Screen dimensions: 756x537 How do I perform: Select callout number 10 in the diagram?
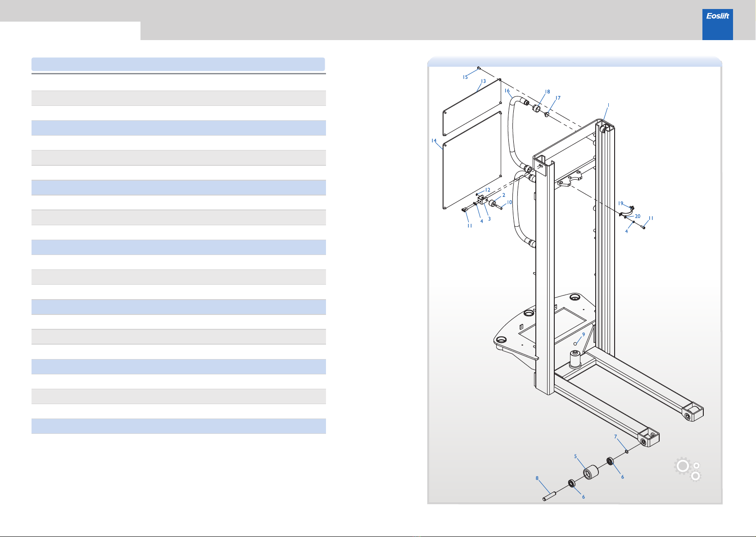tap(509, 202)
